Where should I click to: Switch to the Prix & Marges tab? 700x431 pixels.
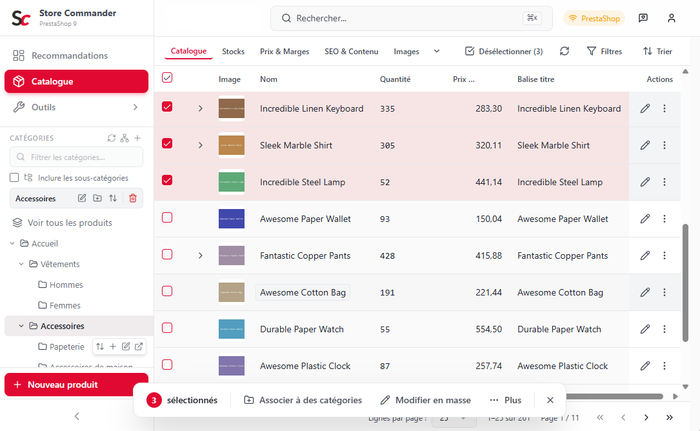click(284, 51)
